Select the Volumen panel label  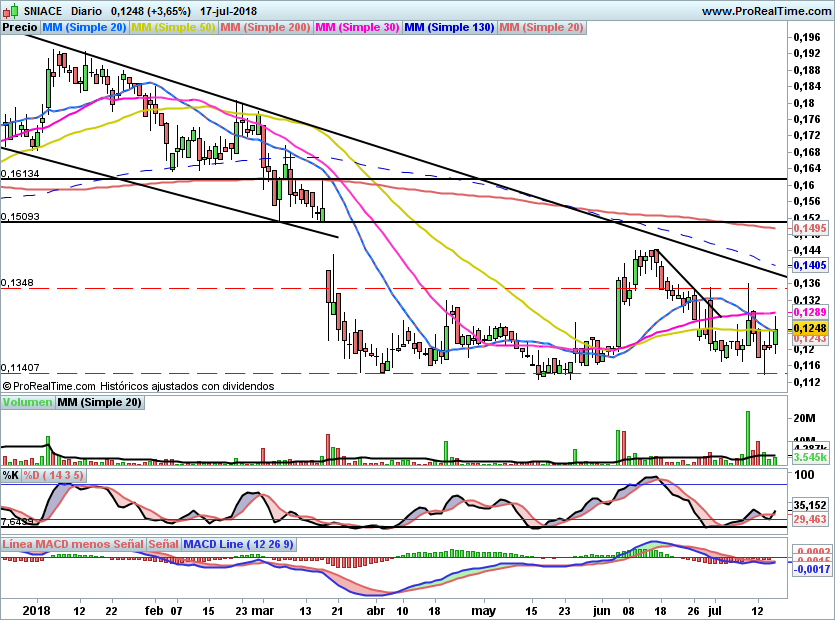coord(27,402)
